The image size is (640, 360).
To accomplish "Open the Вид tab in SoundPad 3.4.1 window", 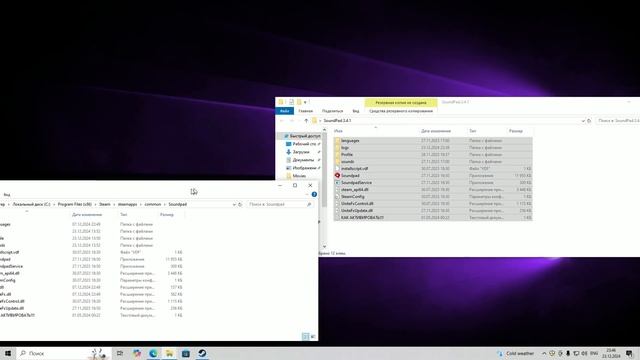I will click(x=356, y=111).
